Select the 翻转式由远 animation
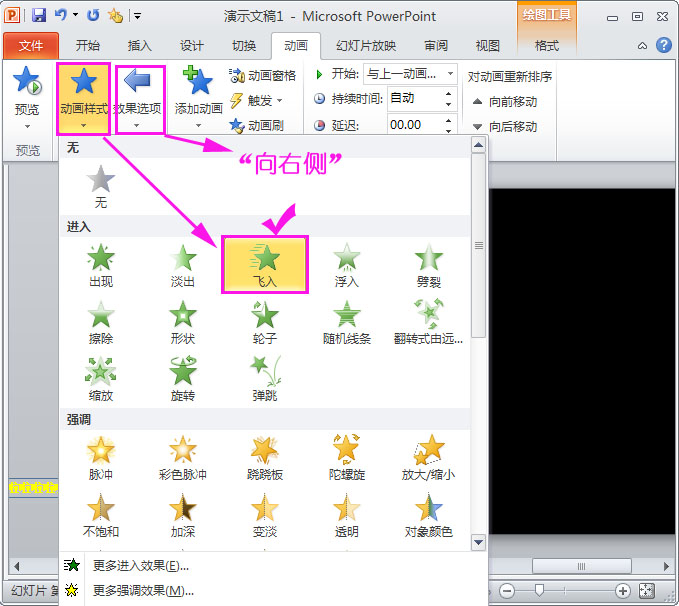Screen dimensions: 679x606 click(428, 322)
